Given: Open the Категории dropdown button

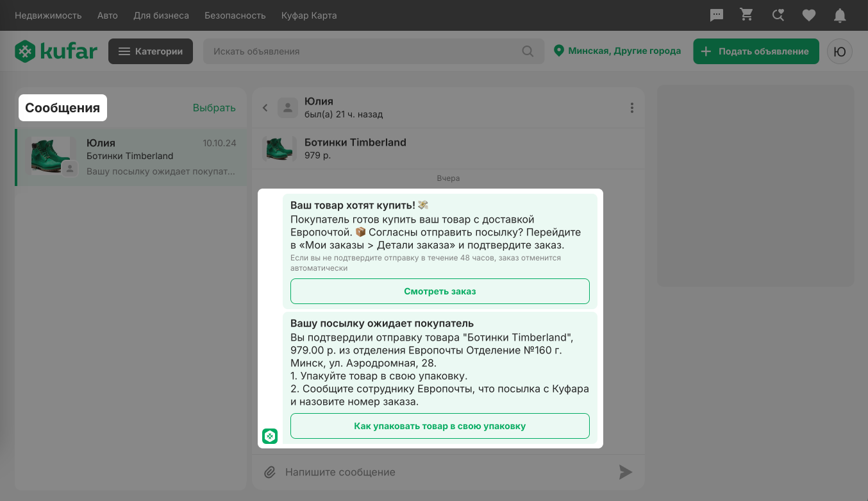Looking at the screenshot, I should pyautogui.click(x=151, y=51).
